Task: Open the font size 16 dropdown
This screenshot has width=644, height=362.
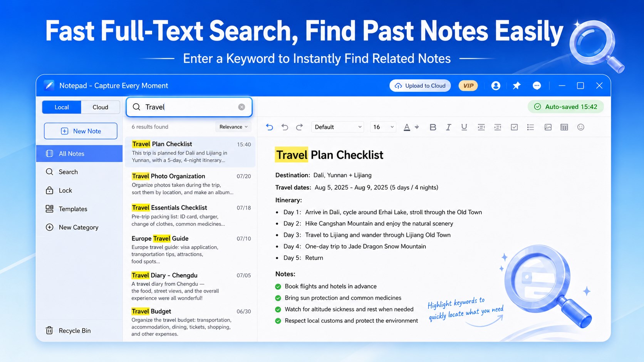Action: coord(383,127)
